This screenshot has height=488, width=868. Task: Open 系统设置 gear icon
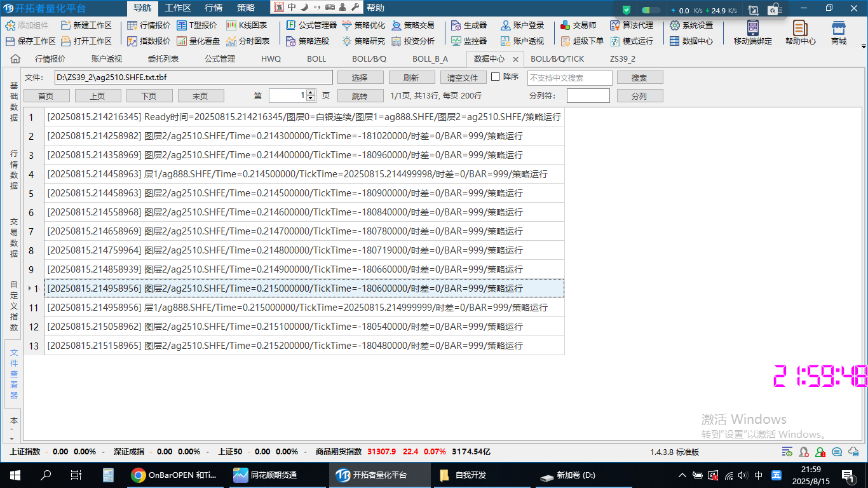click(x=675, y=25)
